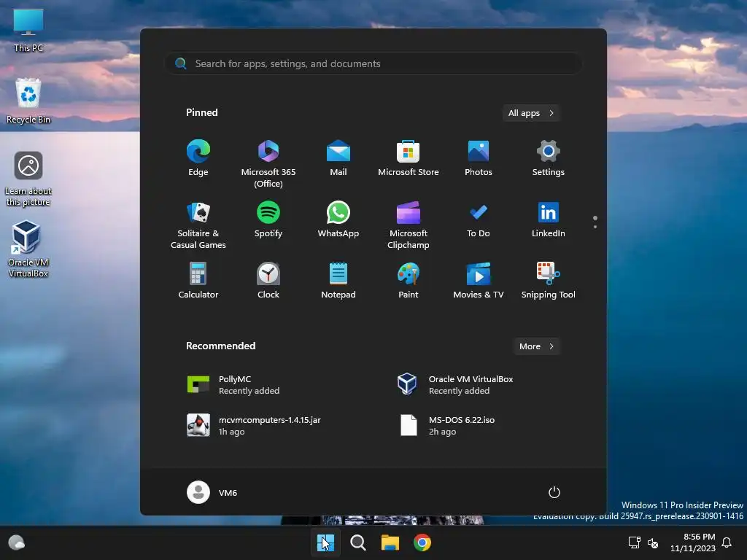The height and width of the screenshot is (560, 747).
Task: Launch Microsoft 365 (Office)
Action: pyautogui.click(x=268, y=163)
